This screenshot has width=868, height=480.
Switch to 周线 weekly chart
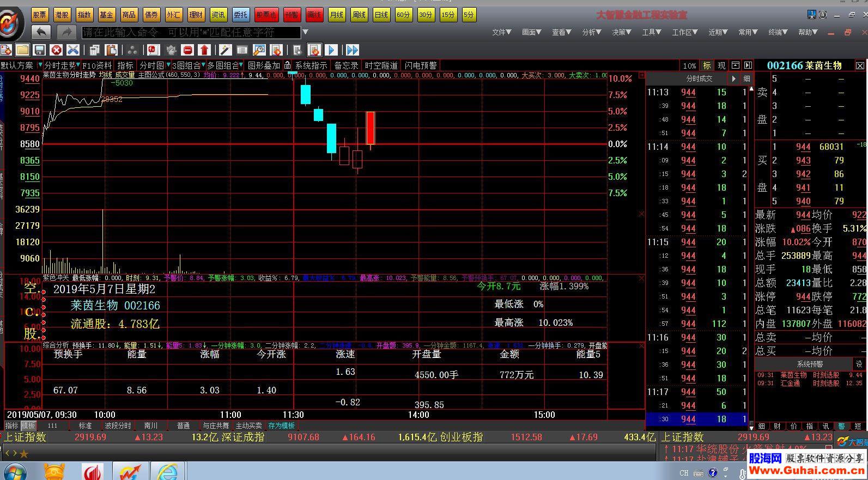(x=359, y=15)
